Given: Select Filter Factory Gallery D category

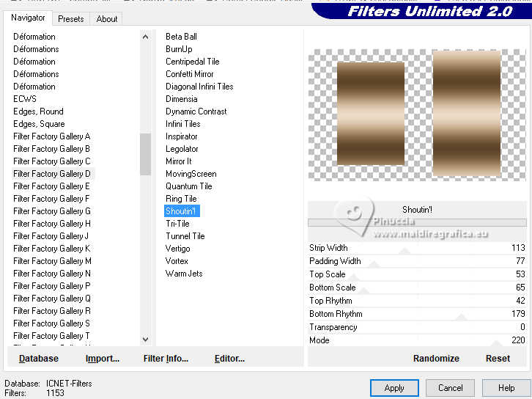Looking at the screenshot, I should (x=52, y=174).
